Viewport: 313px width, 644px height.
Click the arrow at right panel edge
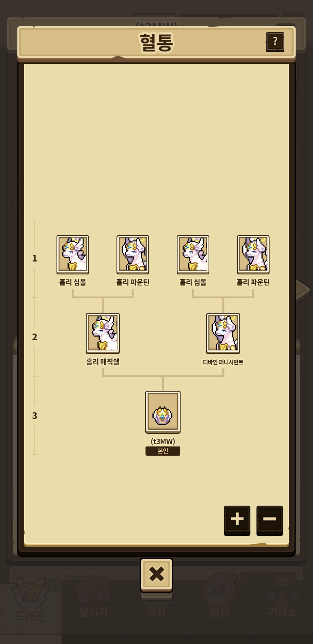coord(303,290)
